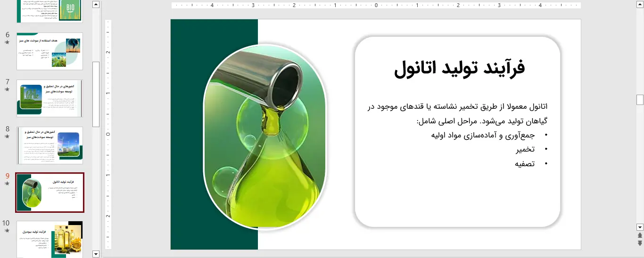Click the thumbnail pane scrollbar thumb
This screenshot has height=258, width=644.
96,94
